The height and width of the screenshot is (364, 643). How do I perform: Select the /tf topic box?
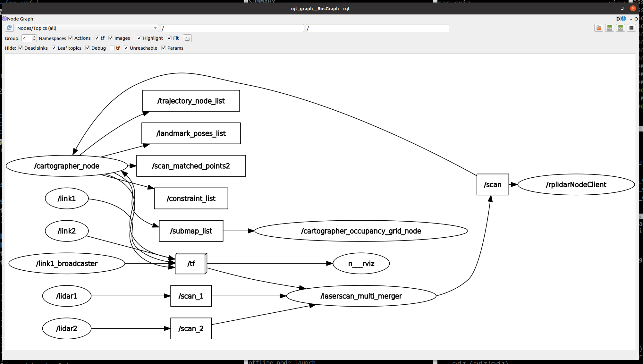click(191, 263)
